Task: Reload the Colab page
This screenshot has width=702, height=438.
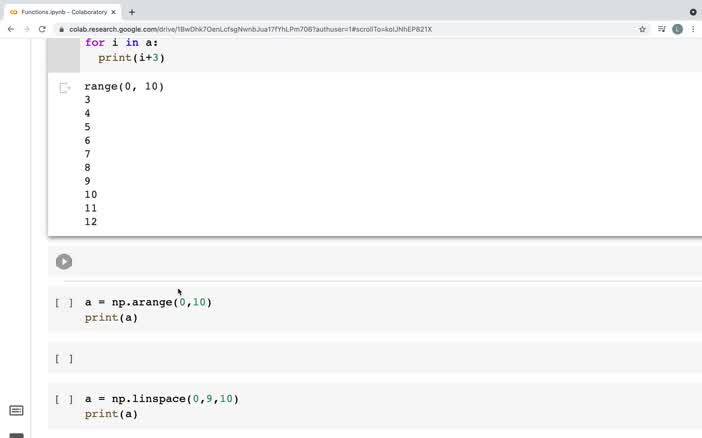Action: 42,29
